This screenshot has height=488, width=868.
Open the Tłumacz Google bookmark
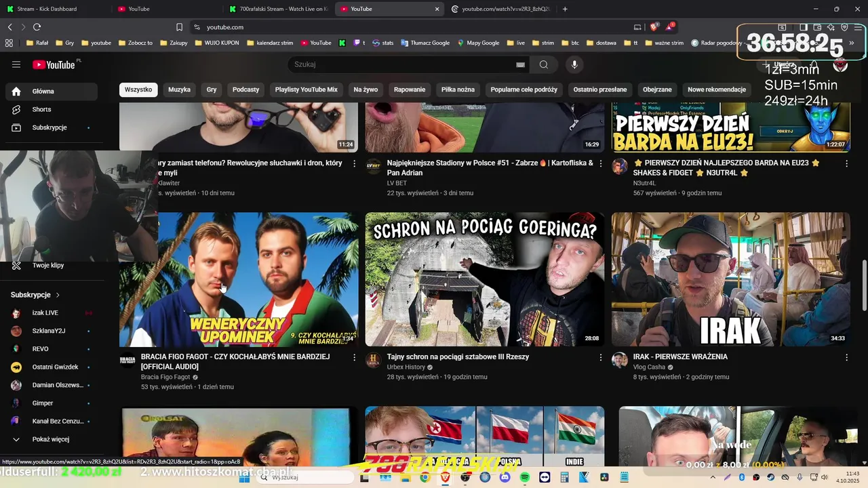click(425, 43)
